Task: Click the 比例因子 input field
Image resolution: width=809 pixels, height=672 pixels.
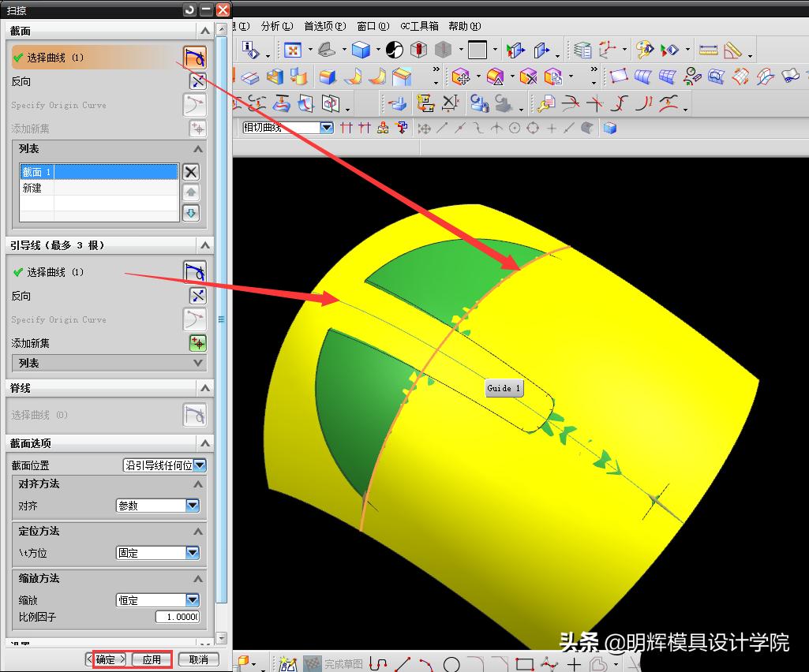Action: tap(177, 617)
